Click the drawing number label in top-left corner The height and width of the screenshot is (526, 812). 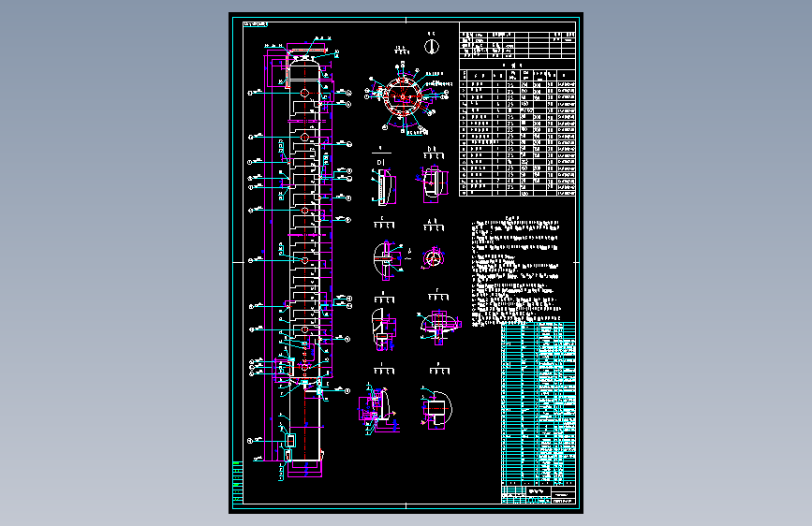pos(256,24)
